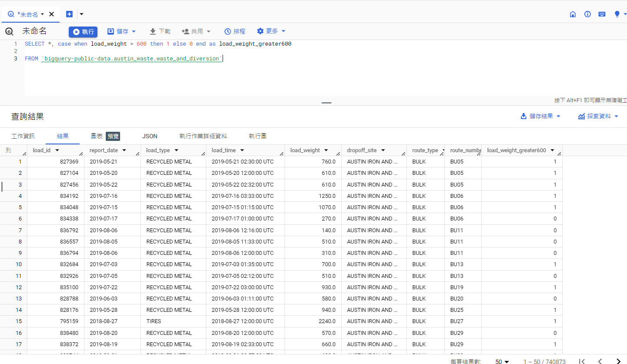This screenshot has height=364, width=627.
Task: Go to next results page arrow
Action: pos(618,361)
